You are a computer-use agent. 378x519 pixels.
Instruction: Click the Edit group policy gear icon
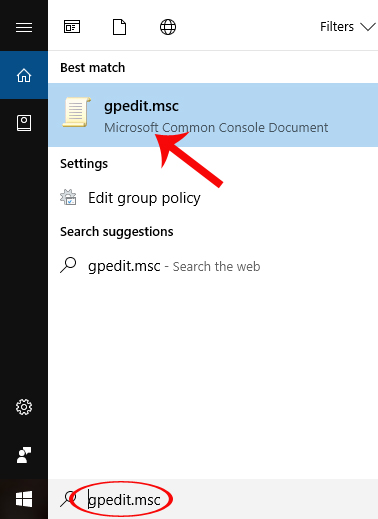pyautogui.click(x=68, y=197)
